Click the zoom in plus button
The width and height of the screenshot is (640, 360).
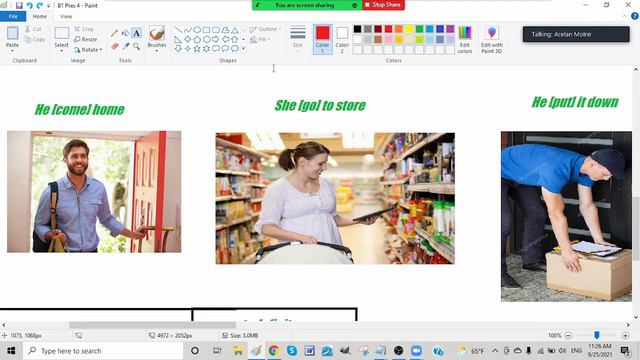[625, 336]
